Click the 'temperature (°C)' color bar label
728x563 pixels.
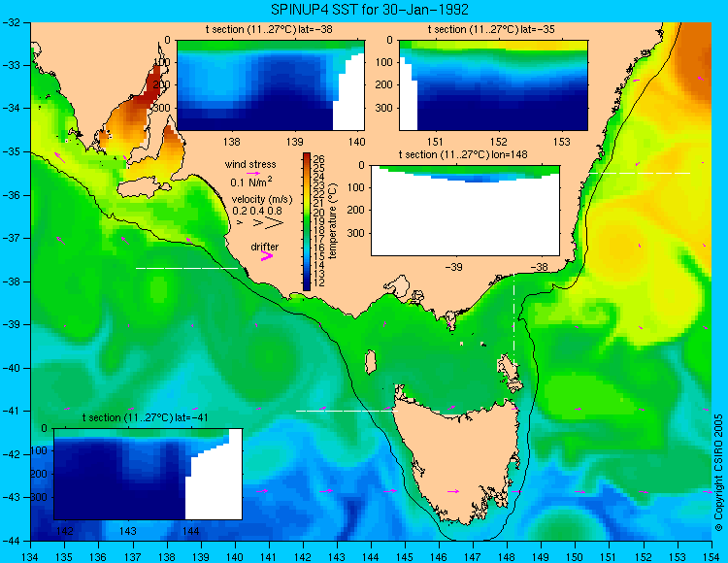coord(332,221)
